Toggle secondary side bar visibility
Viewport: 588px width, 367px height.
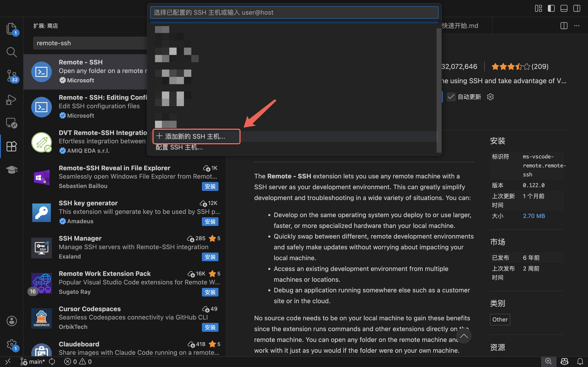[577, 9]
